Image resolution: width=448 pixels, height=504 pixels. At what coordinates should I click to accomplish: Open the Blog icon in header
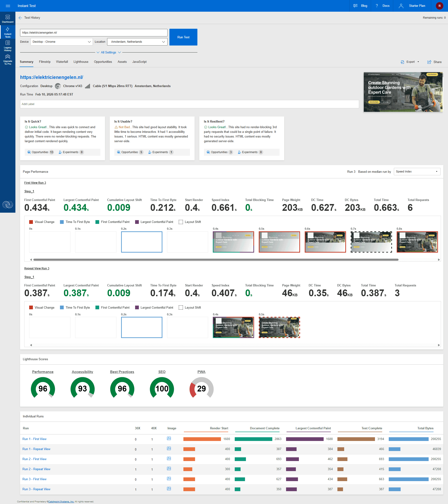(x=355, y=6)
